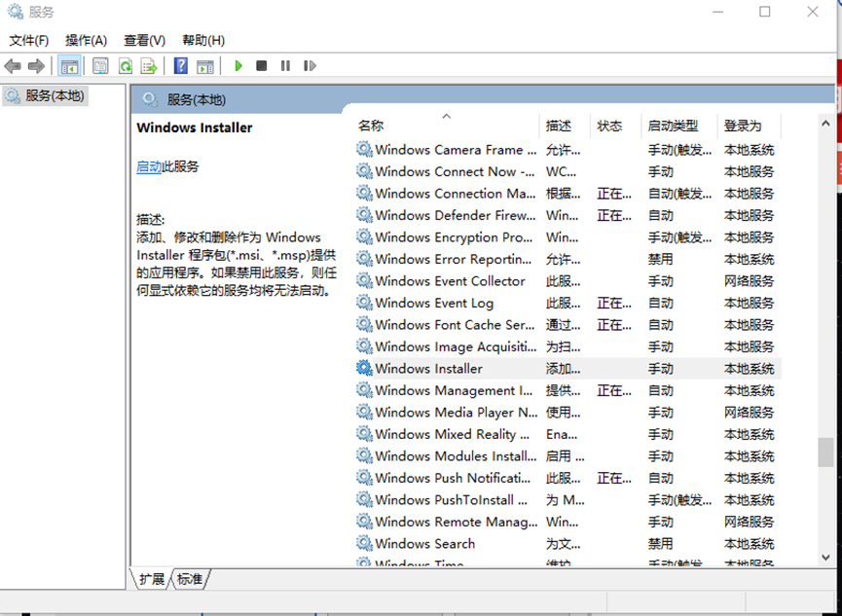Click gear icon of Windows Defender Firew...
The image size is (842, 616).
pyautogui.click(x=364, y=215)
